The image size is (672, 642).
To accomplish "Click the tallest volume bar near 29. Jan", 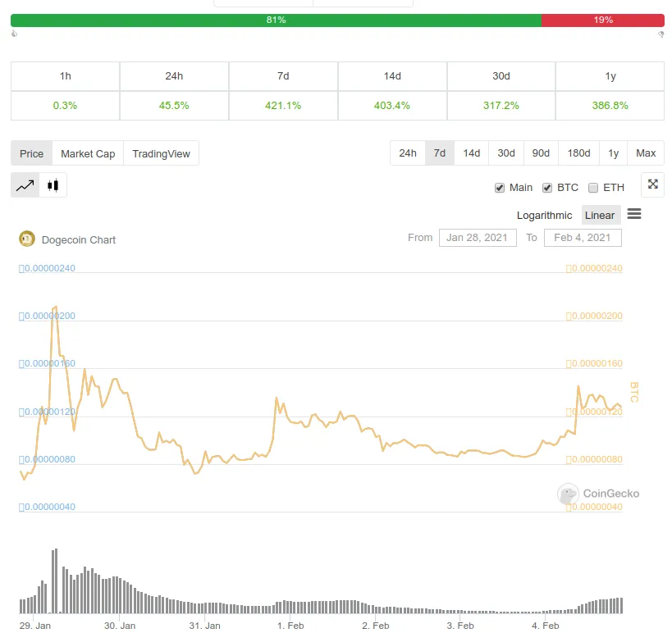I will pos(54,581).
